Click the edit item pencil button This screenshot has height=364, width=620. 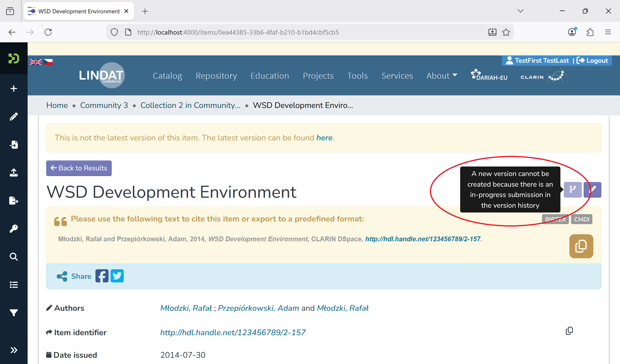(x=592, y=190)
